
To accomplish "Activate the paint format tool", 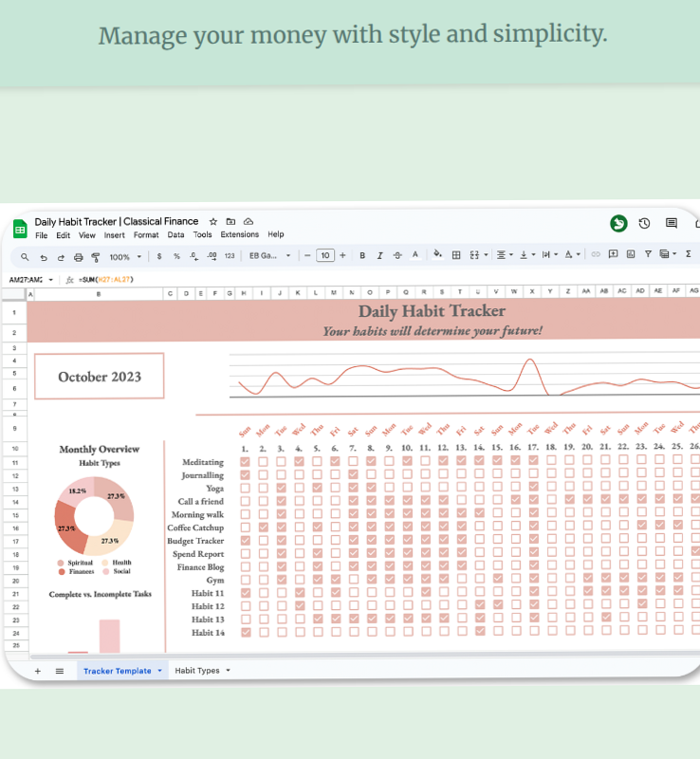I will tap(96, 257).
